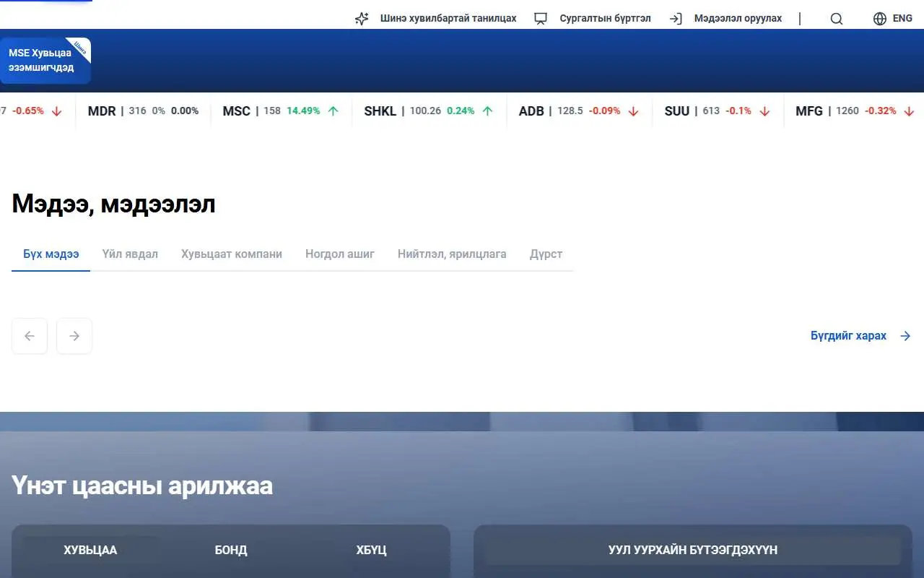Click the ADB ticker symbol
The width and height of the screenshot is (924, 578).
click(531, 111)
